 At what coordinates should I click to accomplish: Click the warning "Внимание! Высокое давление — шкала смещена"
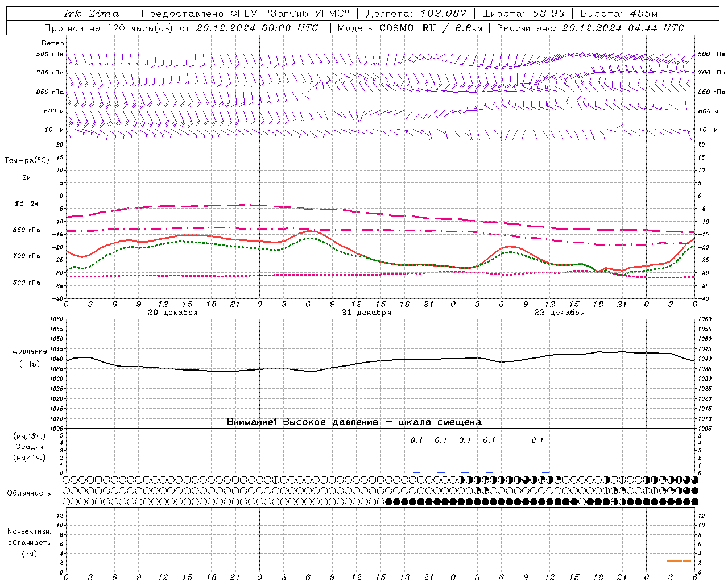(x=354, y=422)
